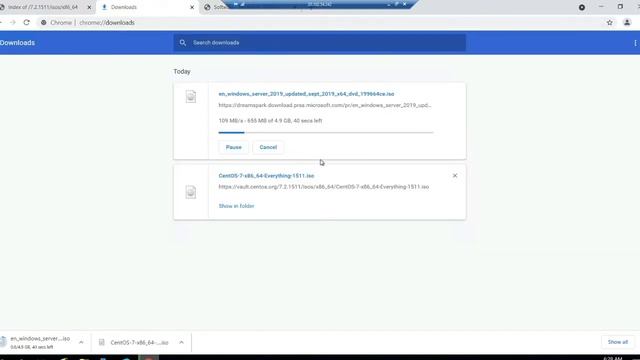Select the Downloads tab
640x360 pixels.
[x=147, y=7]
